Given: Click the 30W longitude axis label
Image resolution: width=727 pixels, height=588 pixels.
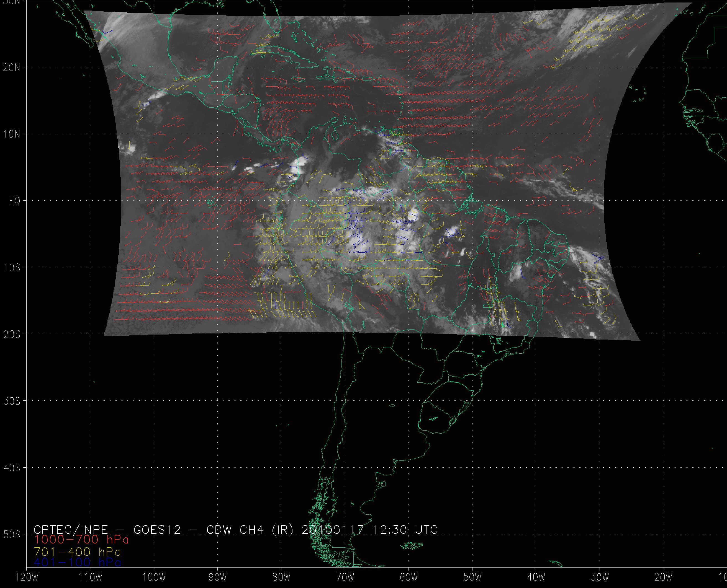Looking at the screenshot, I should pyautogui.click(x=600, y=577).
